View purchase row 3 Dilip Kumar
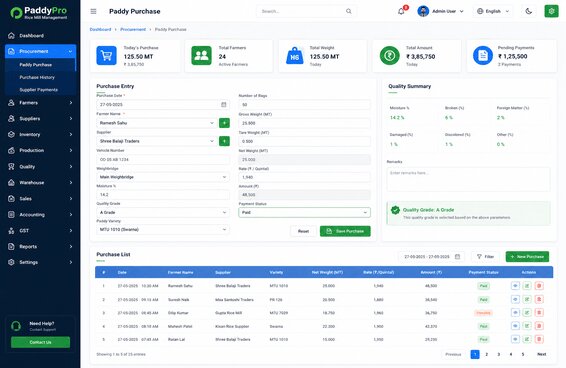 [515, 313]
